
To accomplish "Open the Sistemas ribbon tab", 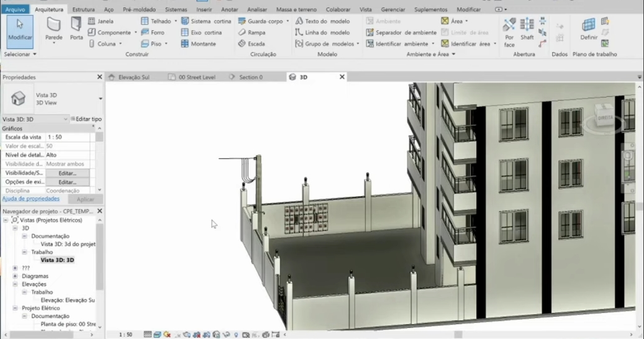I will [176, 9].
